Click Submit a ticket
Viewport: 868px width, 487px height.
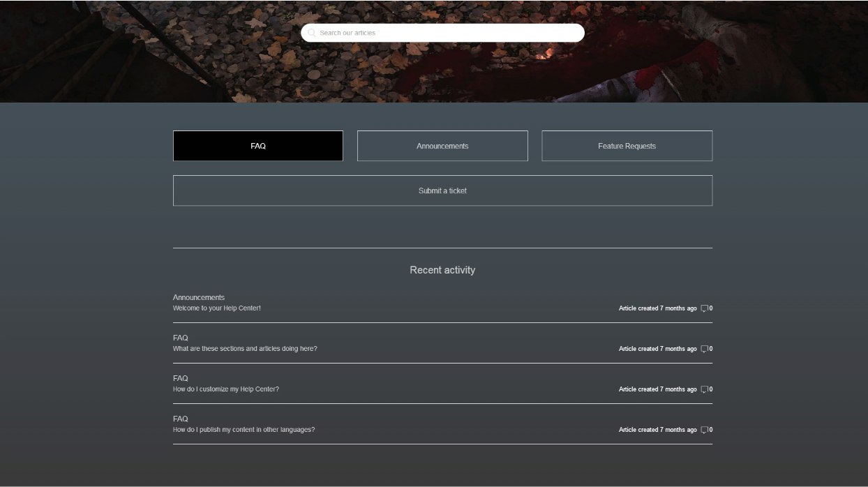pos(442,190)
